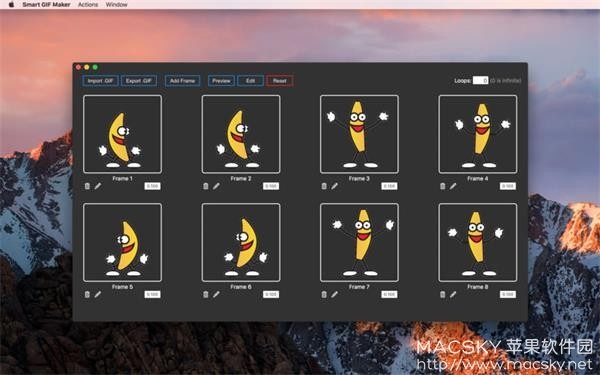
Task: Click pencil icon under Frame 5
Action: (98, 294)
